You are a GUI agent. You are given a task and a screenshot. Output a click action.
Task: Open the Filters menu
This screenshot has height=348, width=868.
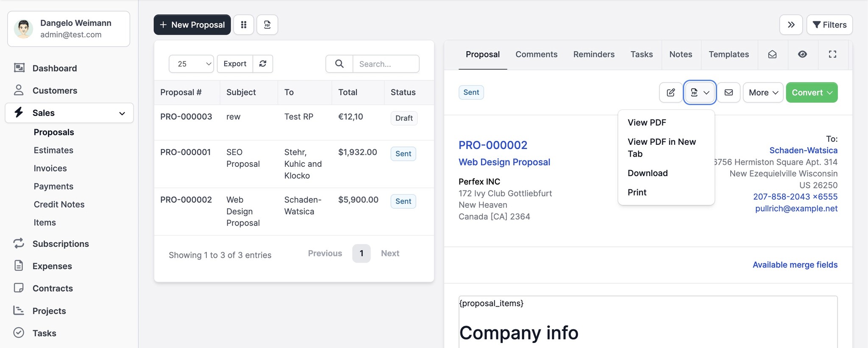point(829,25)
